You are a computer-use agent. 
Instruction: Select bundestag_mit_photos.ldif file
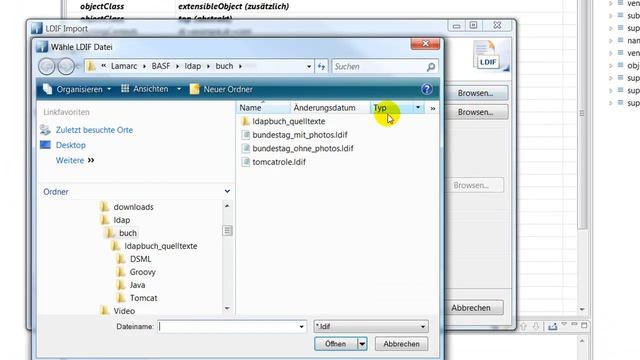(x=300, y=135)
